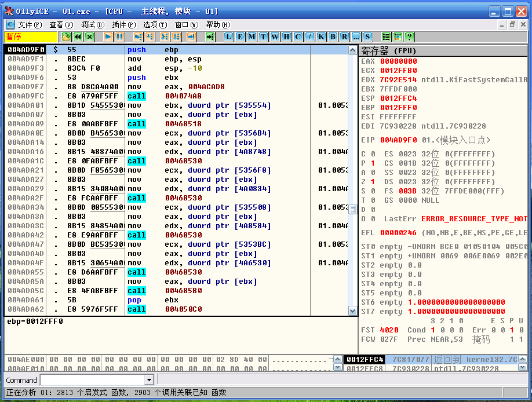Open the Log window with L button
532x402 pixels.
[x=229, y=36]
